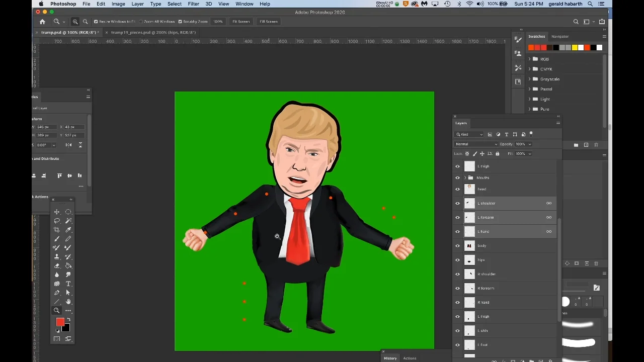Switch to trump19_pieces.psd document tab

click(x=153, y=32)
